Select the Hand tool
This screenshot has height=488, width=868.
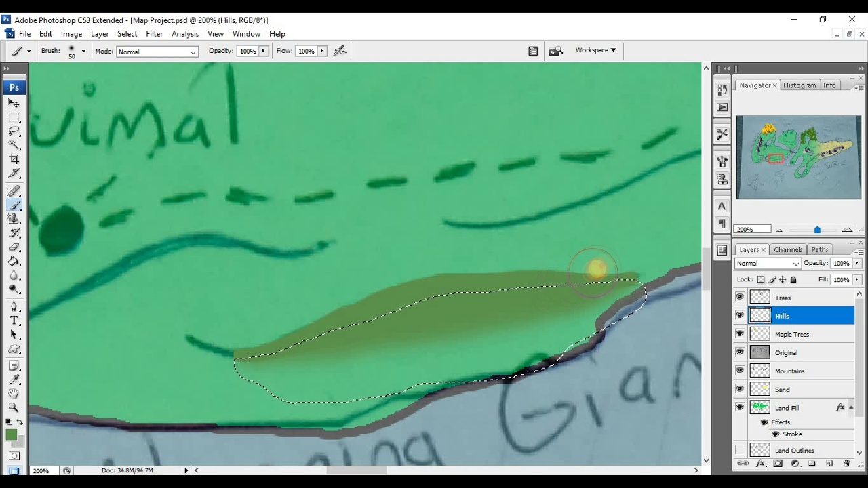(14, 393)
